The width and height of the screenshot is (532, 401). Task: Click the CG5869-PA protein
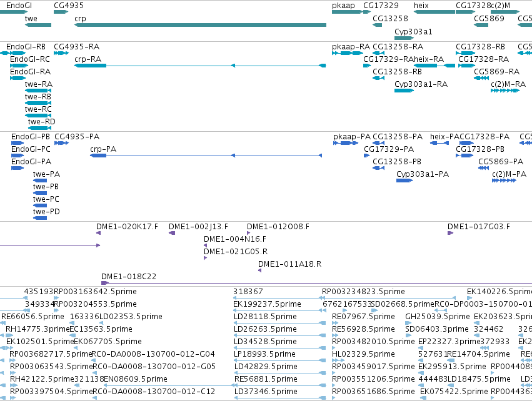click(x=483, y=168)
